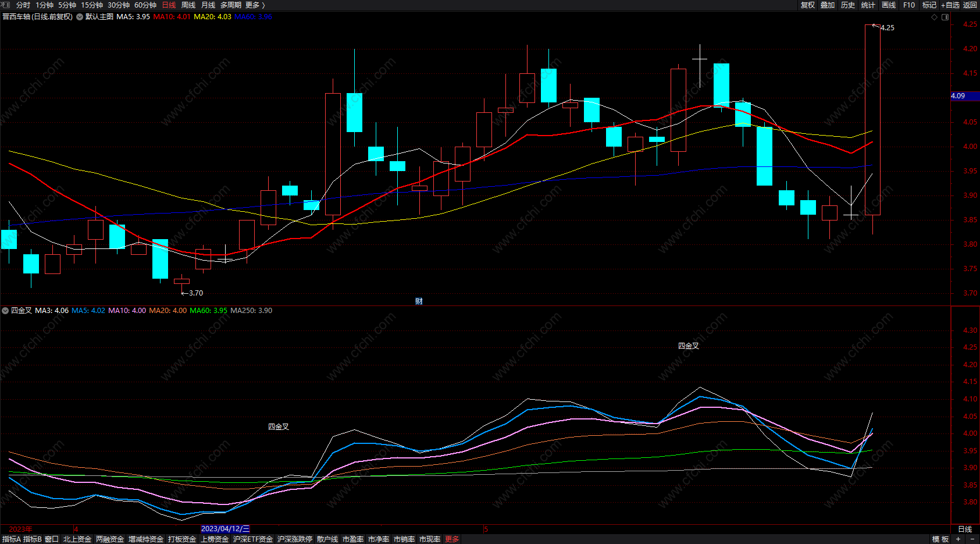Expand 更多 timeframe options in top bar
980x544 pixels.
[x=255, y=5]
